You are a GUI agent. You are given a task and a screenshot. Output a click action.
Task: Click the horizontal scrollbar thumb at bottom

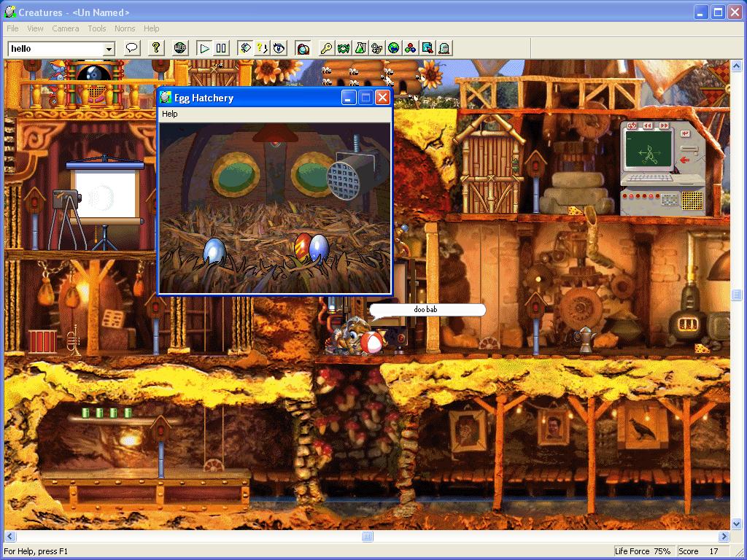[368, 537]
